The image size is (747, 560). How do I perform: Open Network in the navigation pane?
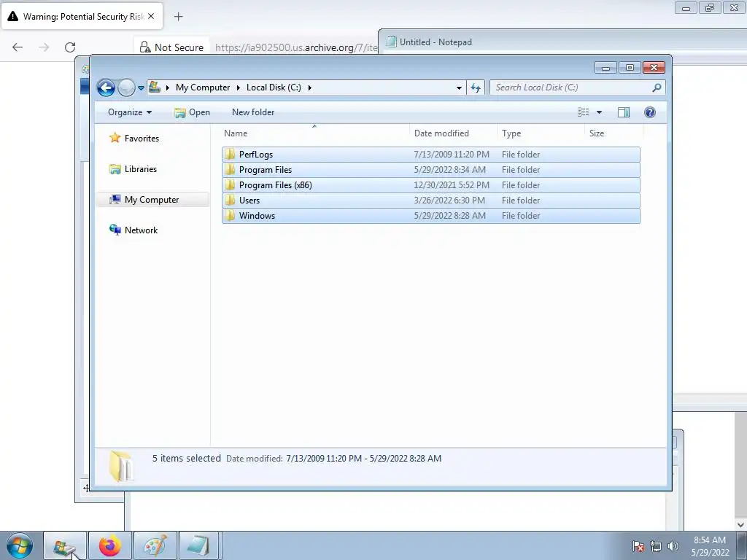tap(141, 230)
